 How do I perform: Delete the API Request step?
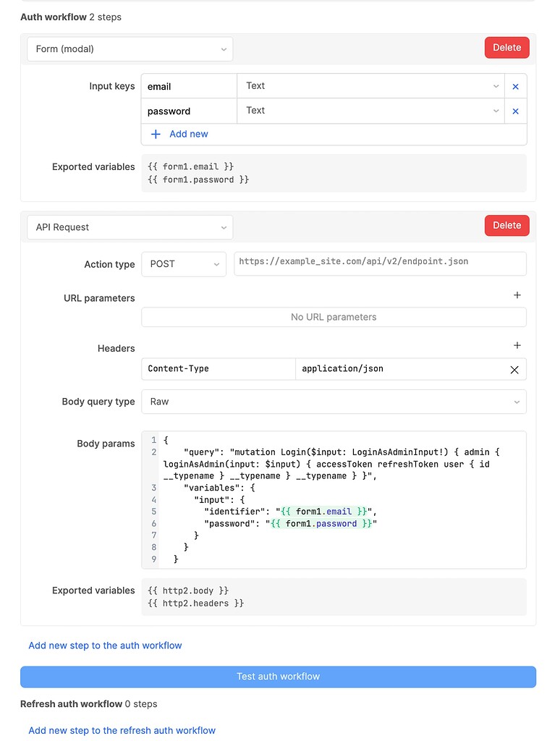506,225
